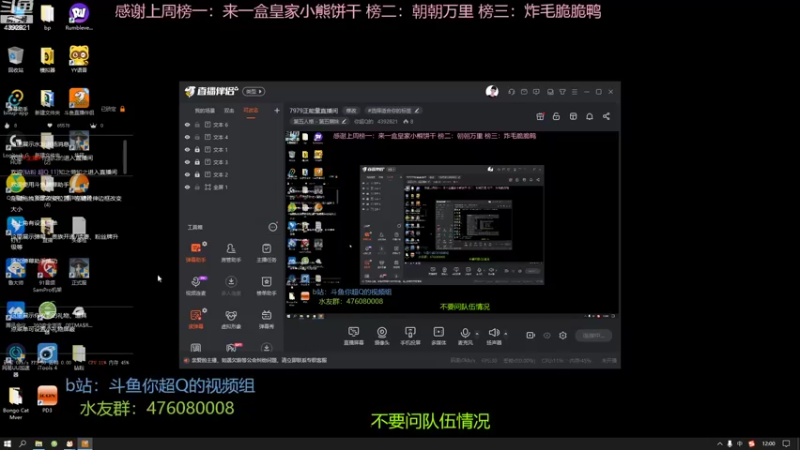Open the mail message icon in title bar
800x450 pixels.
524,92
